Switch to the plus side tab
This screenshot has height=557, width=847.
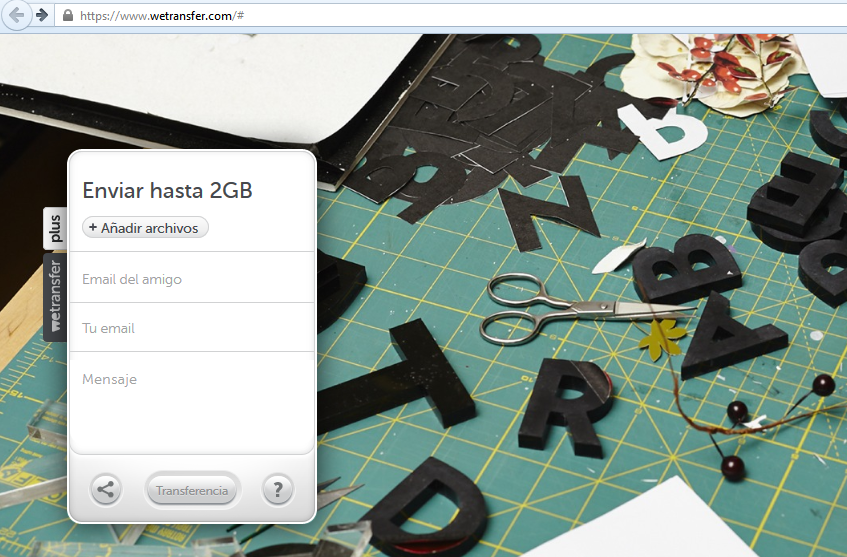[x=55, y=229]
